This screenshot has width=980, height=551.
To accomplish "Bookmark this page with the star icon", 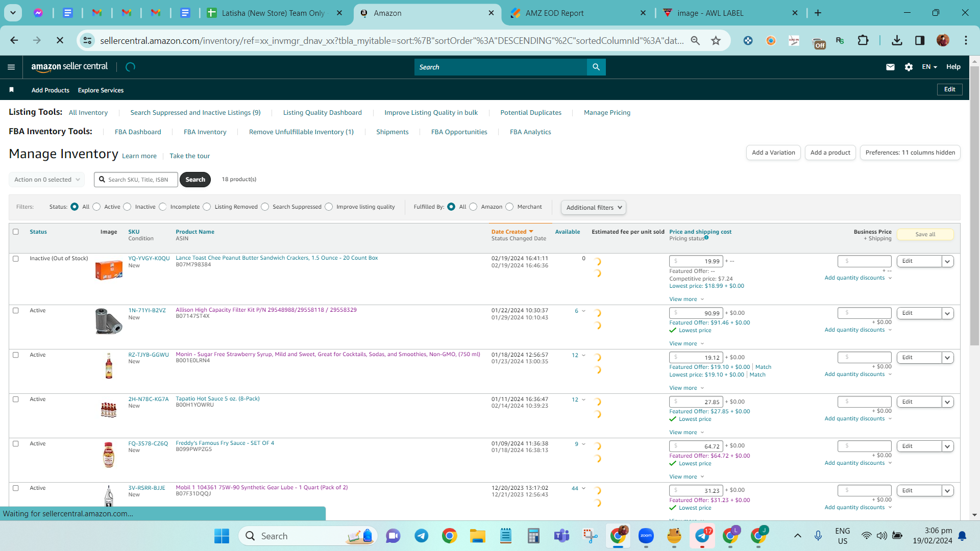I will [716, 40].
